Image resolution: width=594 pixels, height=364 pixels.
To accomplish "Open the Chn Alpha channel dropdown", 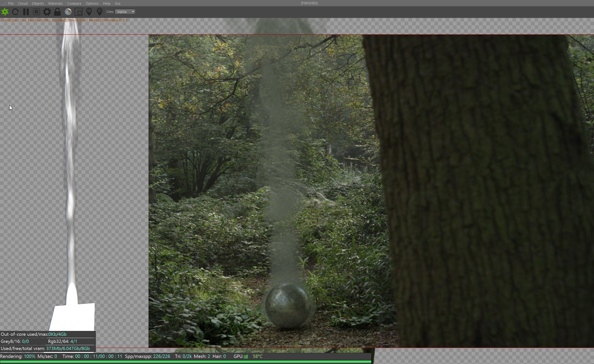I will tap(124, 12).
